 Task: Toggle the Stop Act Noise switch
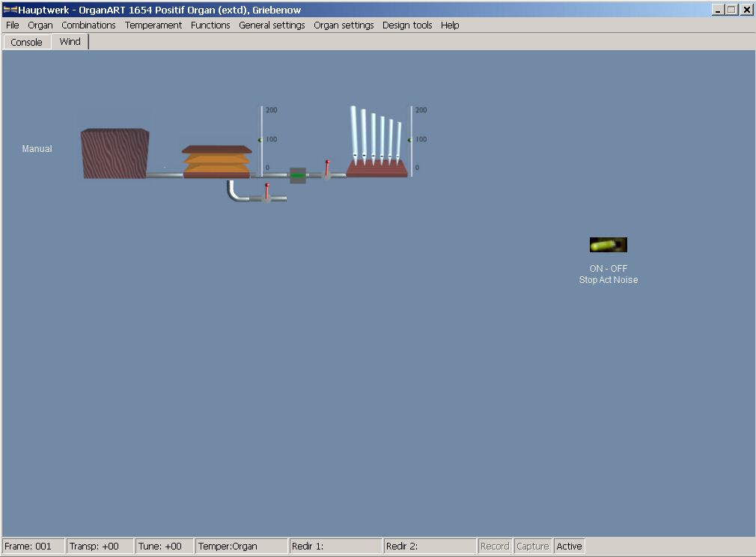pyautogui.click(x=608, y=245)
